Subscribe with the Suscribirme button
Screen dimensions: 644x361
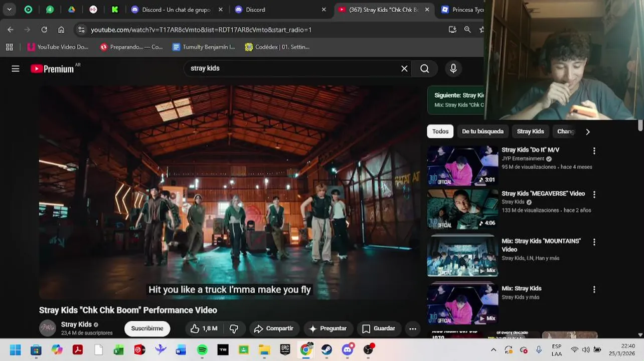147,328
